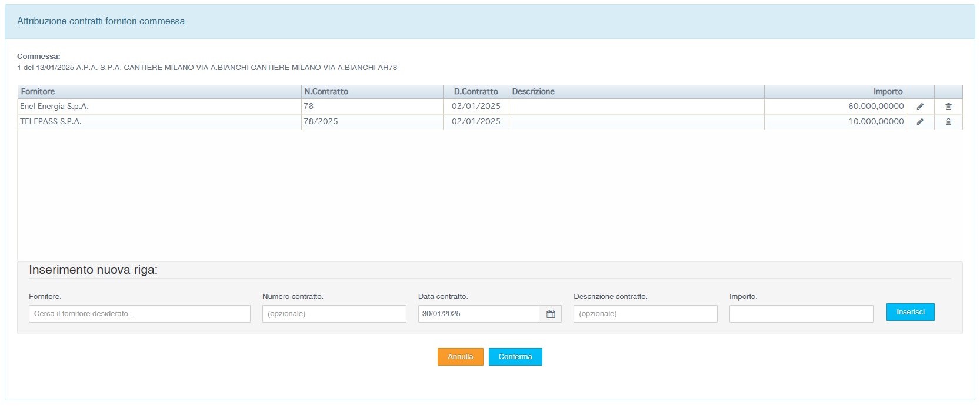Screen dimensions: 980x408
Task: Open the calendar picker for Data contratto
Action: [551, 314]
